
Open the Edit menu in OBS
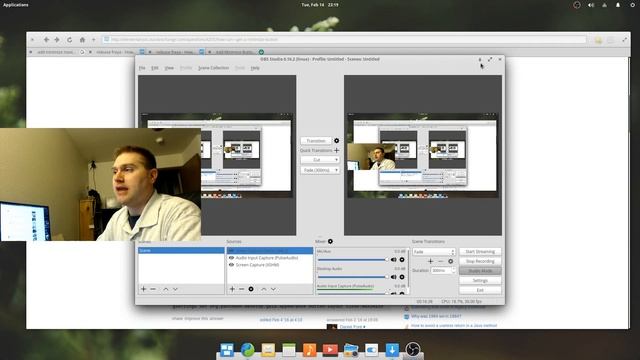tap(155, 68)
